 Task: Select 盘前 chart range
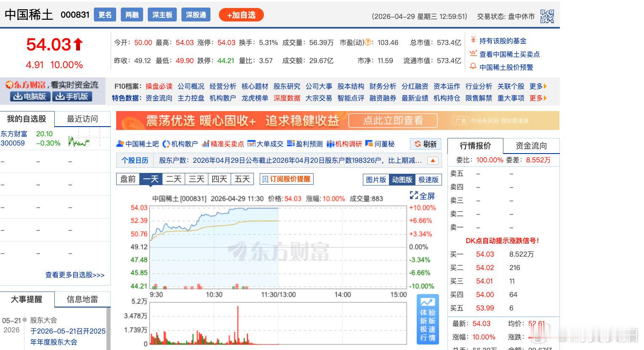(128, 179)
